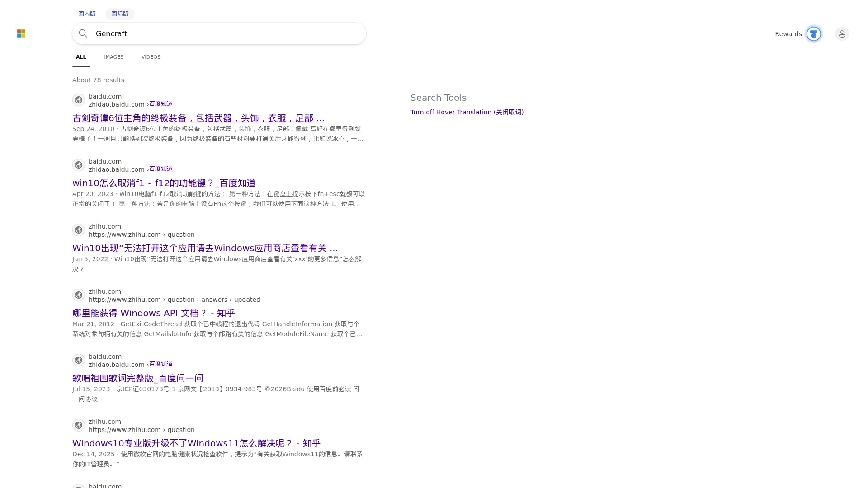Viewport: 868px width, 488px height.
Task: Click the Search Tools heading
Action: coord(439,98)
